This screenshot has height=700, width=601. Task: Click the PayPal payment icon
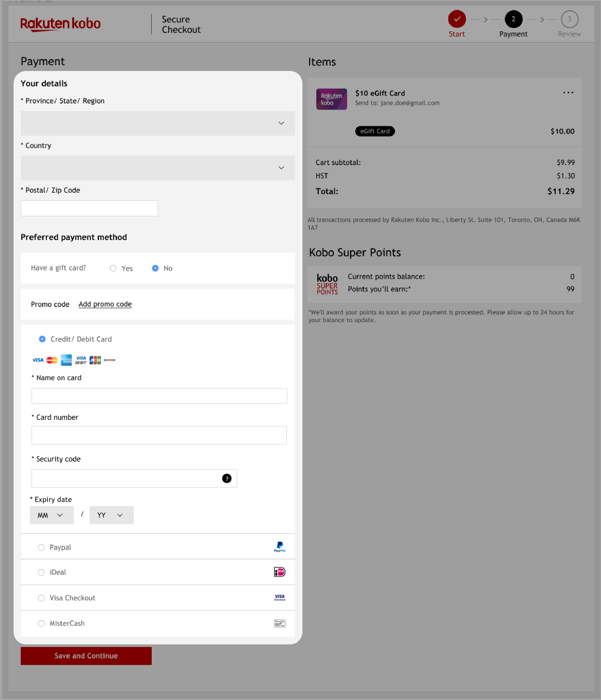(279, 546)
